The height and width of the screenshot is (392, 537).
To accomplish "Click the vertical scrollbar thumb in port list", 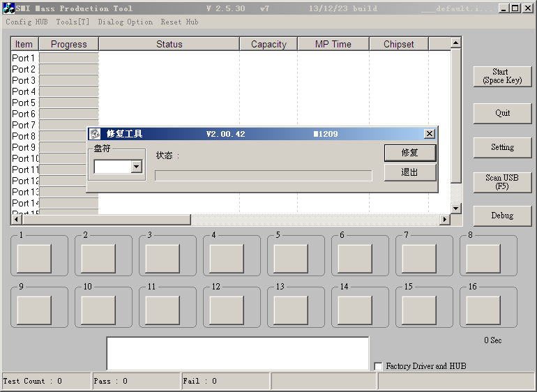I will pos(455,116).
